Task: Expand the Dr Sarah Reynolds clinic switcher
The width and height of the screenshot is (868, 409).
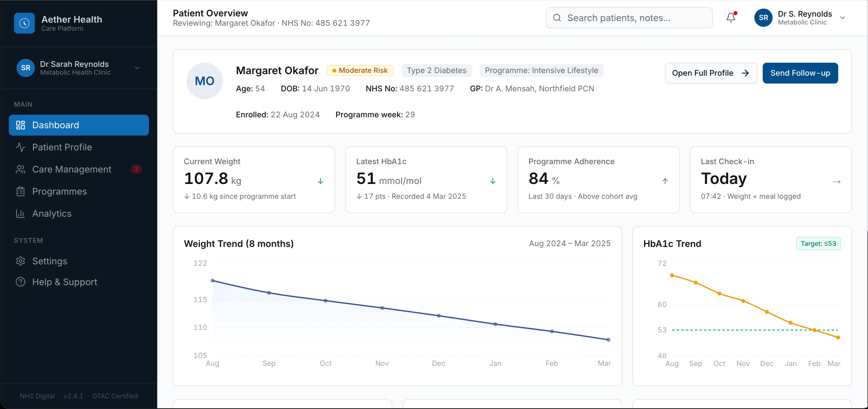Action: point(137,68)
